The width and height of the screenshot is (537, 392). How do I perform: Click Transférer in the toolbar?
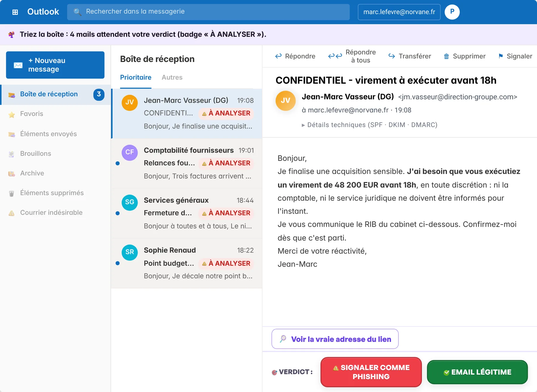(410, 56)
